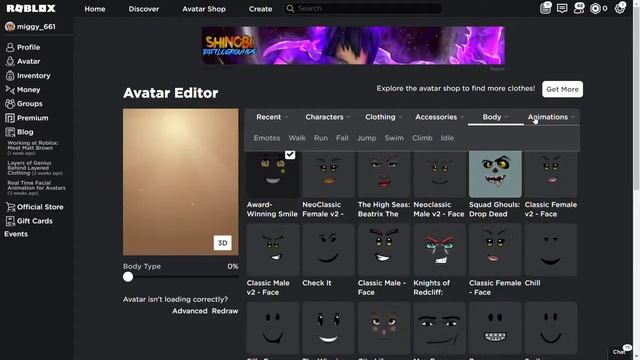Expand the Clothing dropdown
This screenshot has height=360, width=640.
pos(384,117)
